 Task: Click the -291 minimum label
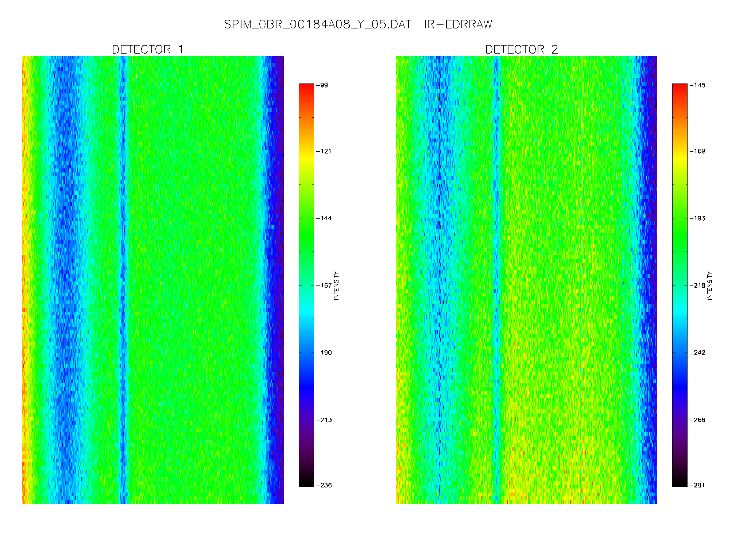(697, 485)
